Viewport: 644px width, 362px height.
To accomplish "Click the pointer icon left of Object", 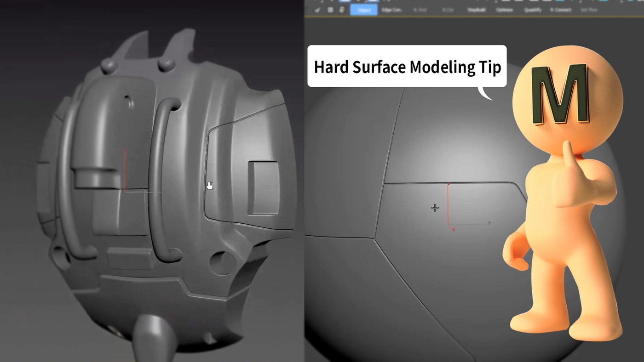I will [317, 10].
